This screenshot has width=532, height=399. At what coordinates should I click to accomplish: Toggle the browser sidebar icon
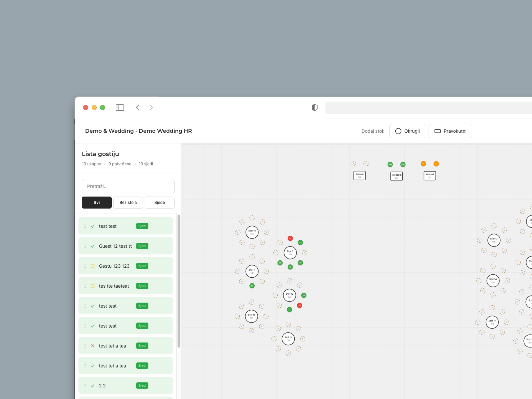[120, 108]
